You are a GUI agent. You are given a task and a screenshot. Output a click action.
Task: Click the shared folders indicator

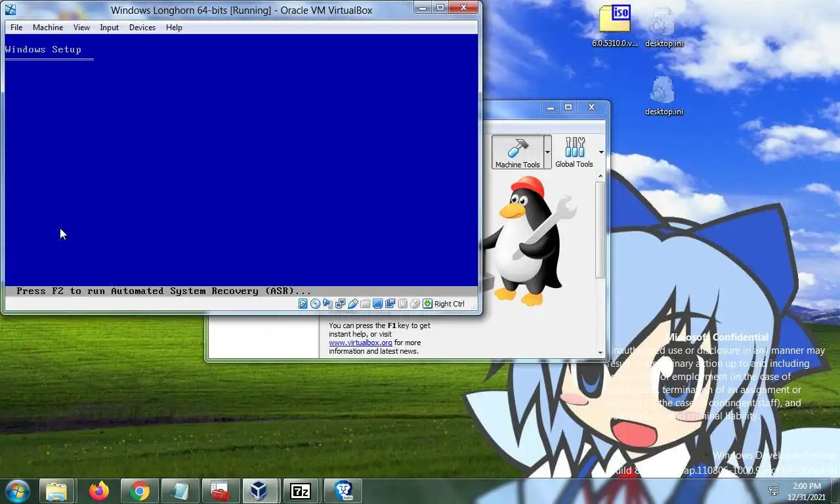coord(365,304)
